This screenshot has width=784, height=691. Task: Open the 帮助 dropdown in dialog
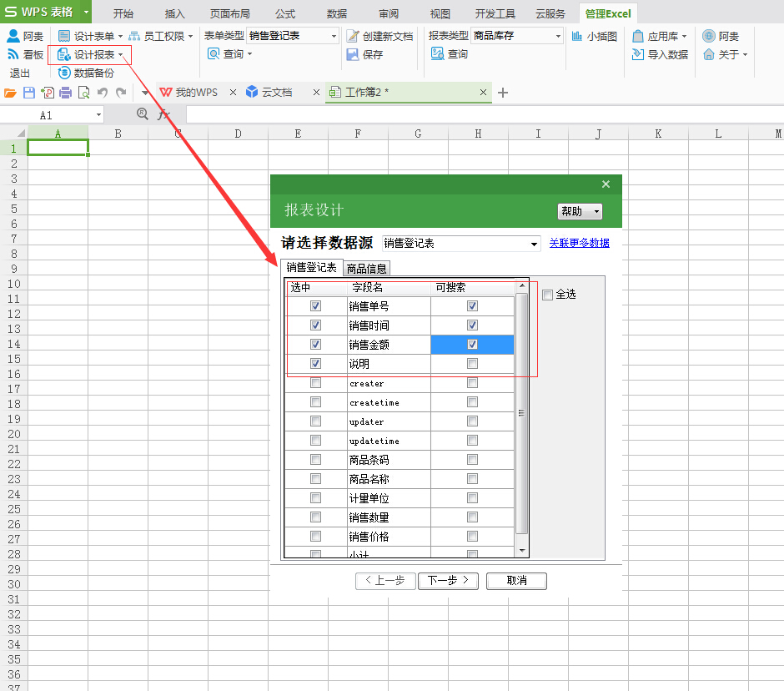click(580, 212)
